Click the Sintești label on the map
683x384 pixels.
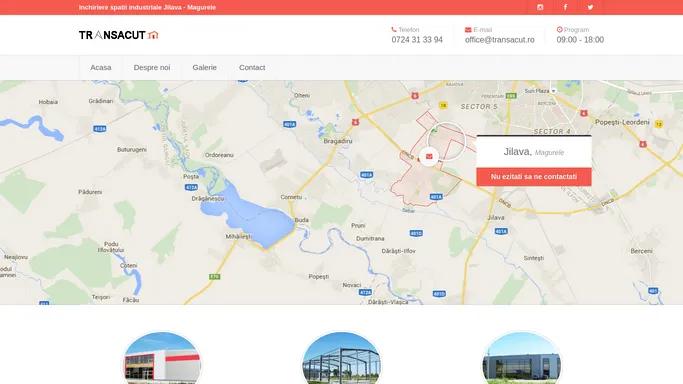click(534, 258)
